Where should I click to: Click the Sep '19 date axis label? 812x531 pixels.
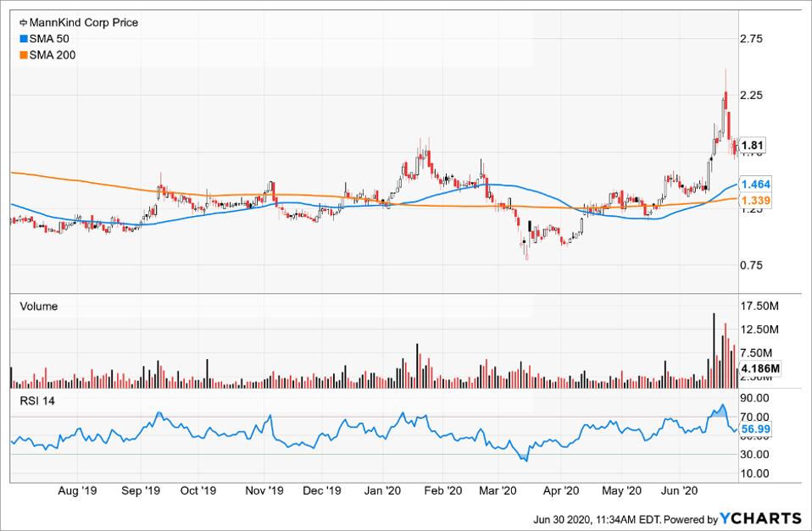click(x=141, y=490)
